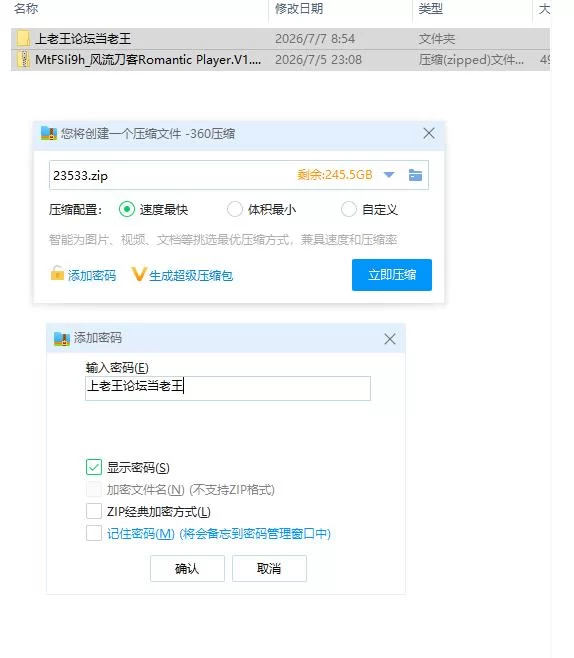574x658 pixels.
Task: Select the 上老王论坛当老王 folder row
Action: click(280, 39)
